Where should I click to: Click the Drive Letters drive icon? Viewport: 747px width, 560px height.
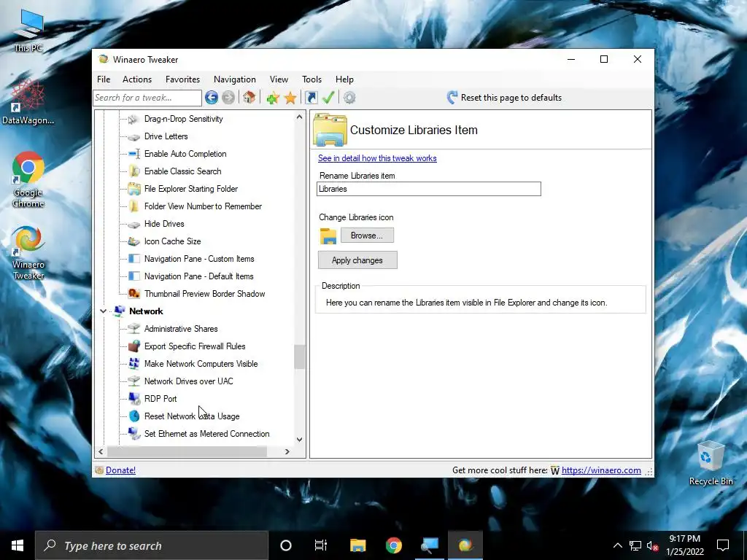click(x=134, y=136)
